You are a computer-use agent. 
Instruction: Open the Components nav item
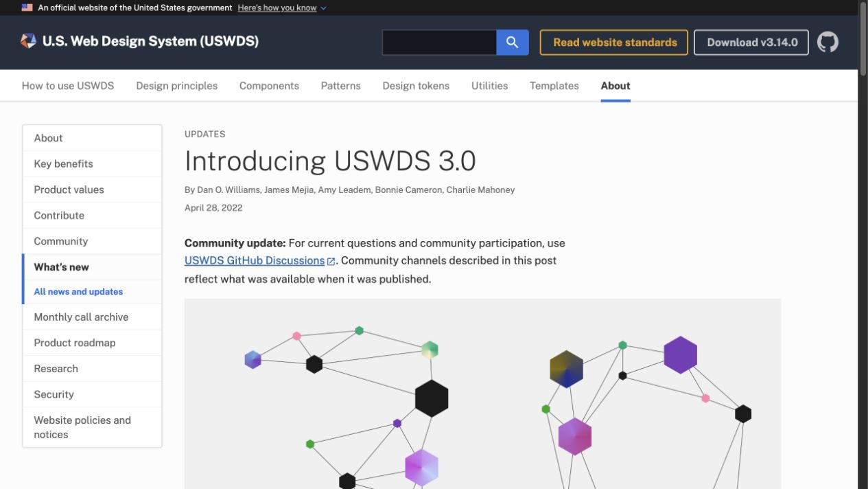click(269, 86)
